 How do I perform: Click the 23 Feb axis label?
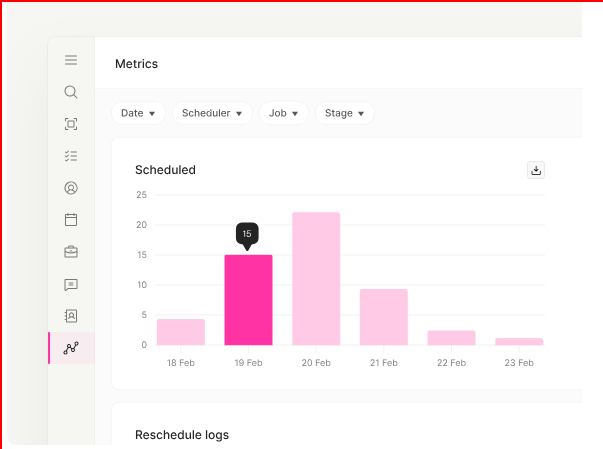(519, 363)
